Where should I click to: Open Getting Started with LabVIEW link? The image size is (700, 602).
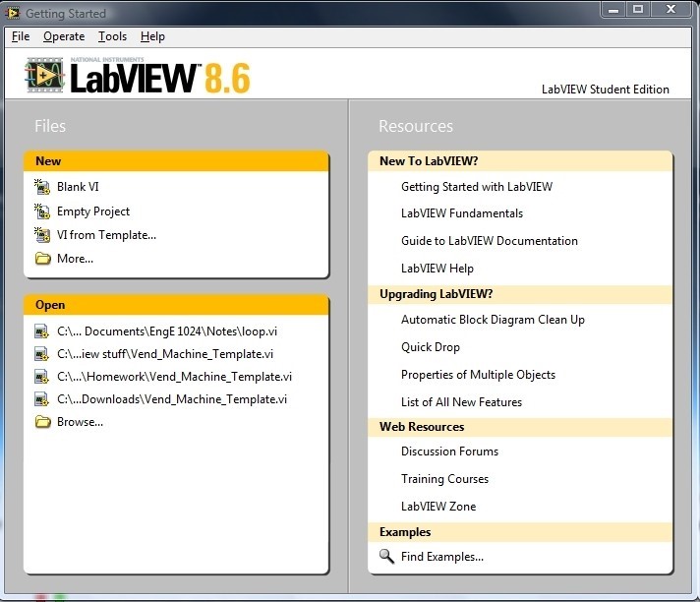pos(476,187)
